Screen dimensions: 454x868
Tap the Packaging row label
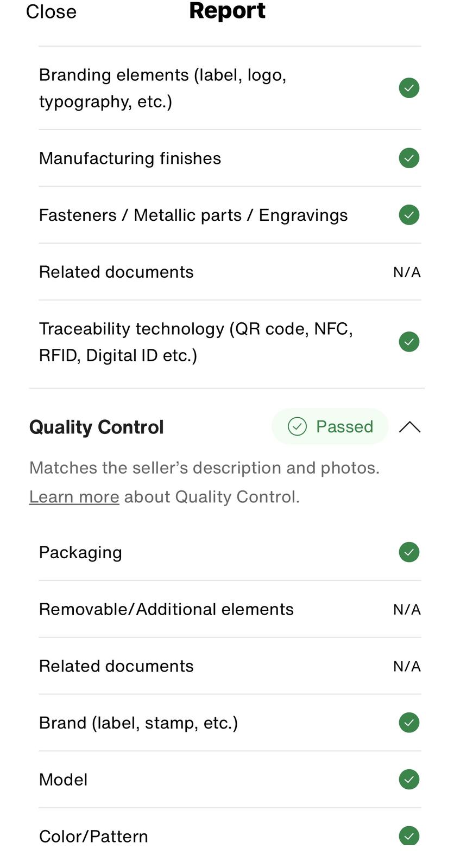[x=80, y=552]
